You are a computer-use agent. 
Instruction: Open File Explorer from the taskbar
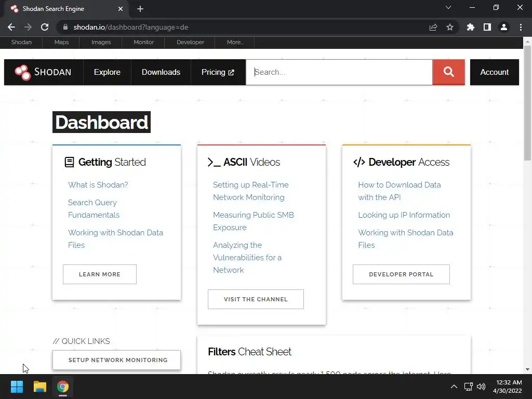click(39, 387)
